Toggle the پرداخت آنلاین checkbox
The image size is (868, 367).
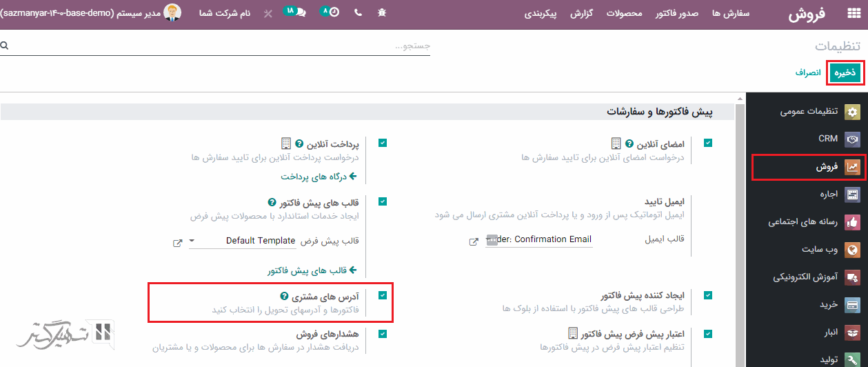click(x=383, y=143)
